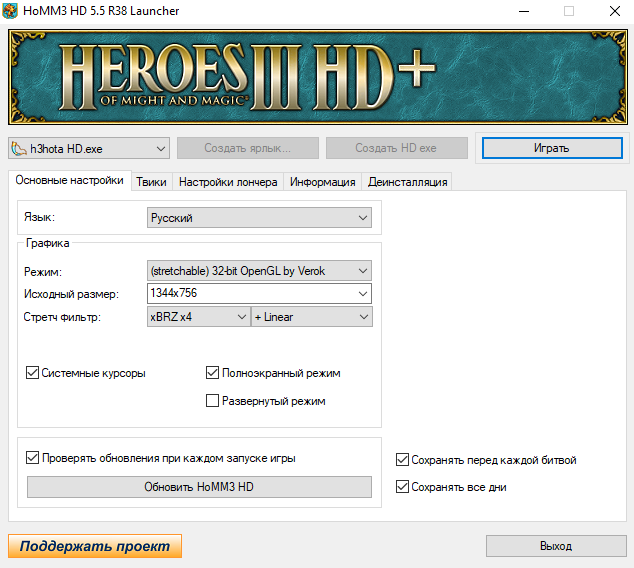Image resolution: width=634 pixels, height=568 pixels.
Task: Expand the Исходный размер 1344x756 combo box
Action: pyautogui.click(x=259, y=294)
